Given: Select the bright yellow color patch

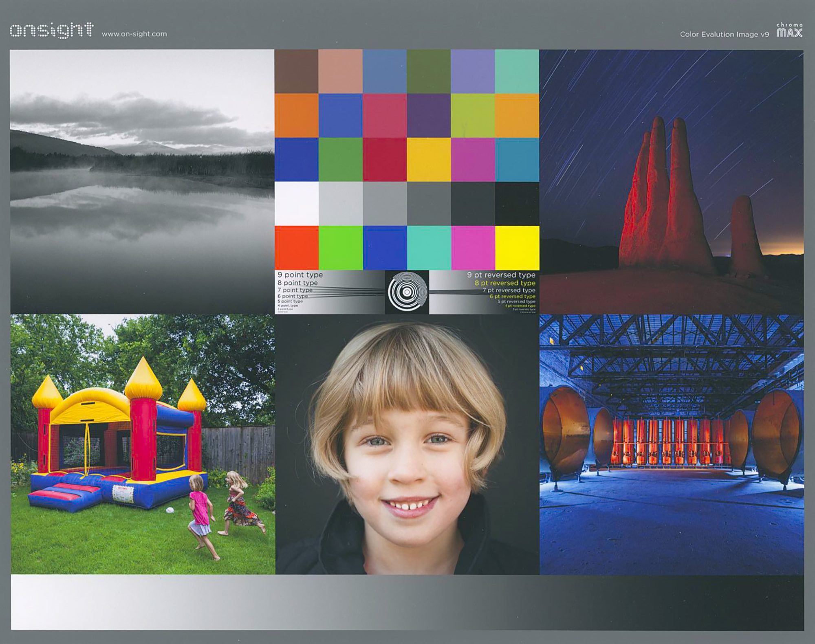Looking at the screenshot, I should click(x=517, y=247).
